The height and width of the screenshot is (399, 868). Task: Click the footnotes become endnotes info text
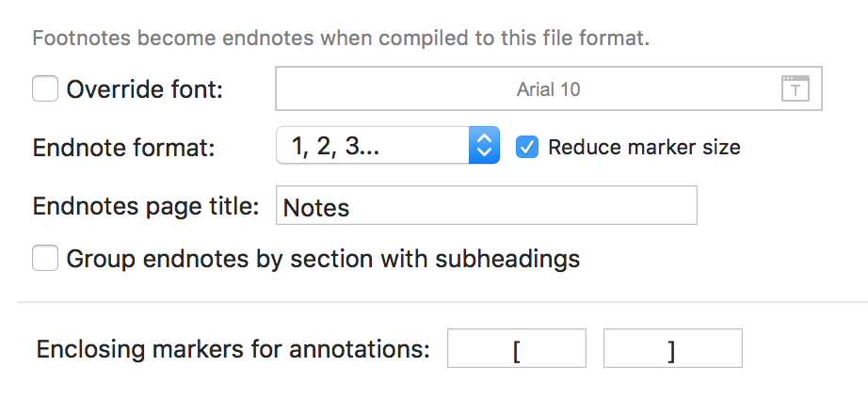pos(341,39)
